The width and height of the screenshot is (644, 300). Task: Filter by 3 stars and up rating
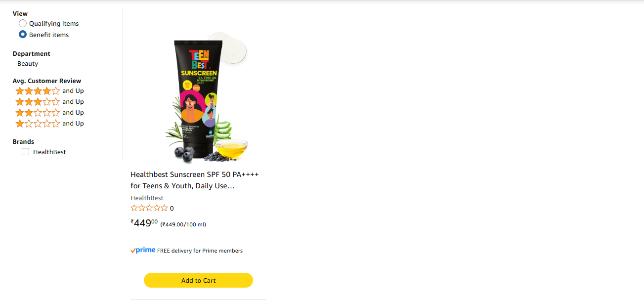pos(49,102)
